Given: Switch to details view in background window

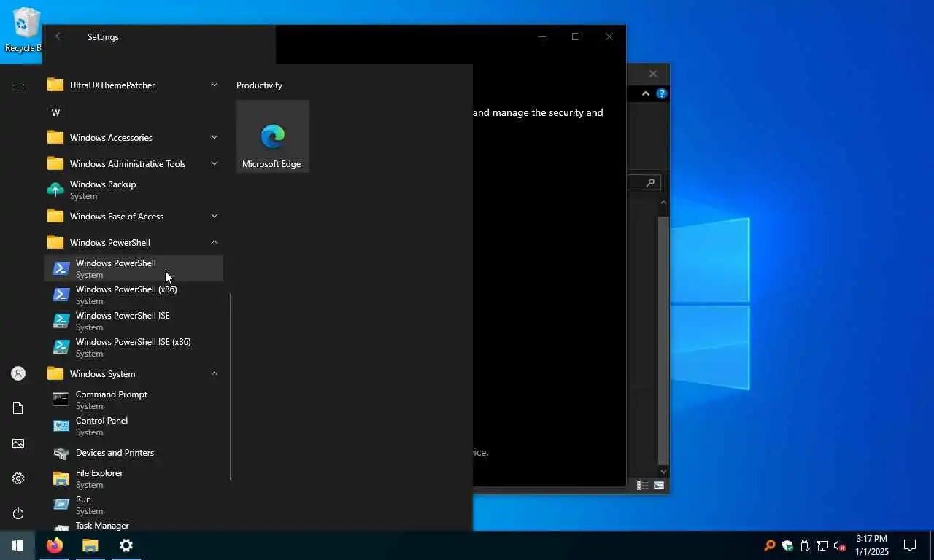Looking at the screenshot, I should coord(643,485).
